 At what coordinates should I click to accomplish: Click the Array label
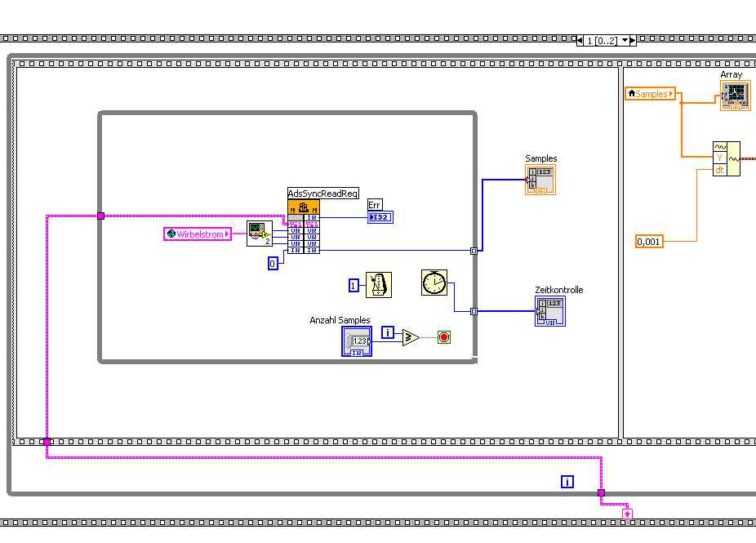(731, 75)
